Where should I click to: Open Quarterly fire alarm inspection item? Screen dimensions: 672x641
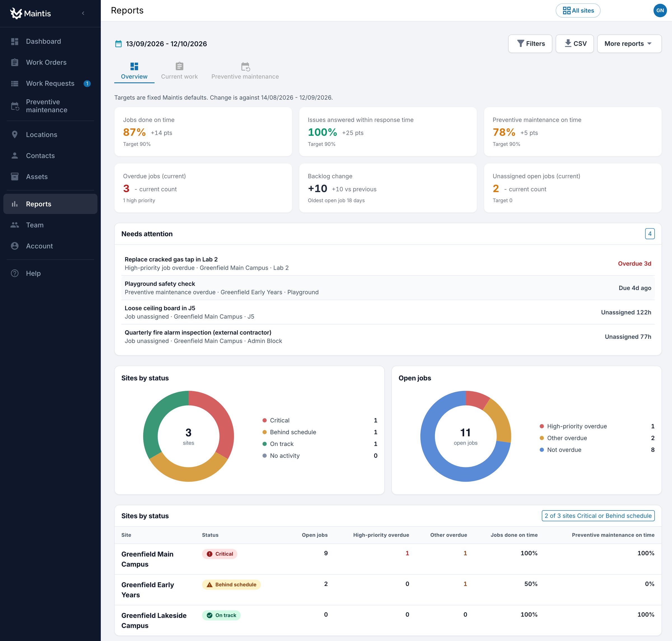tap(388, 336)
